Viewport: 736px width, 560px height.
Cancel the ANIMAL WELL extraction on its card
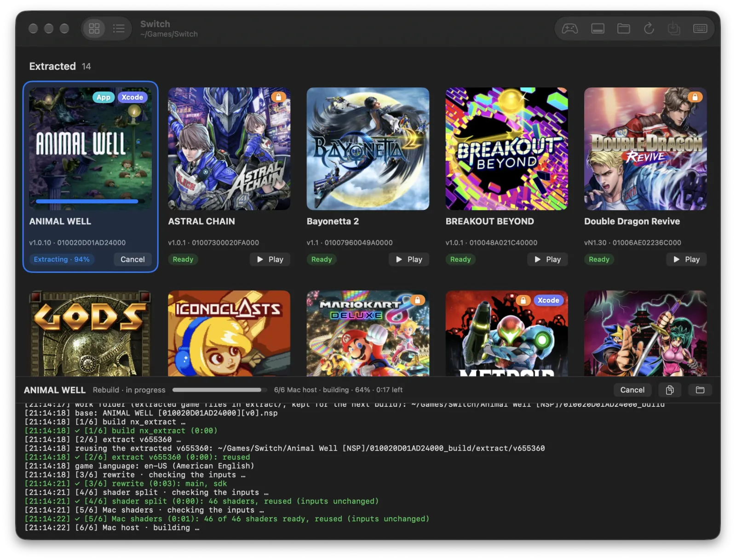point(132,260)
